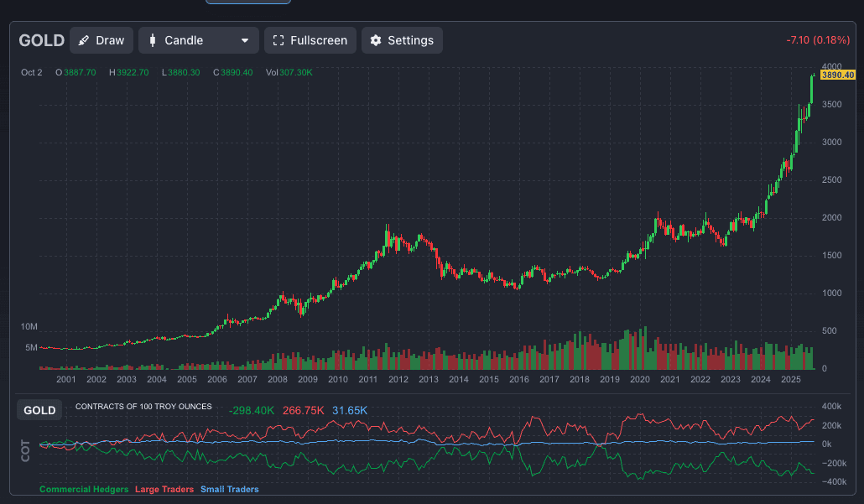Click the blue 31.65K small traders value

click(349, 410)
